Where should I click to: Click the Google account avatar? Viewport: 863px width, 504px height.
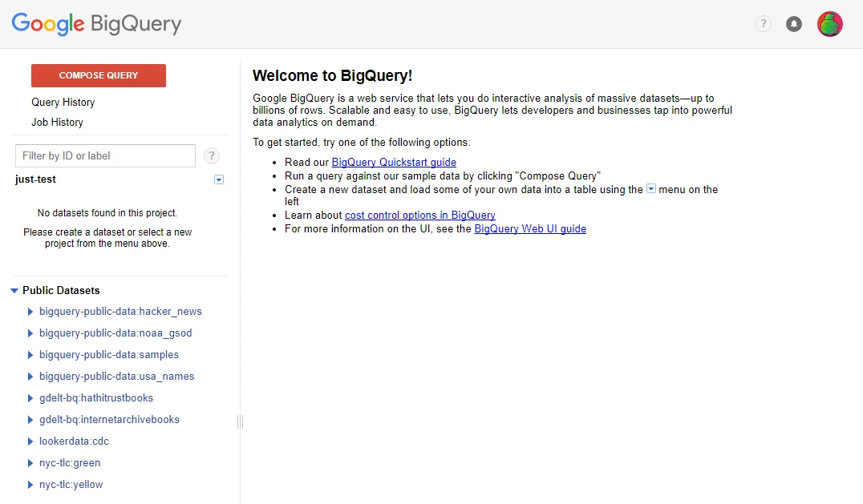click(x=830, y=24)
